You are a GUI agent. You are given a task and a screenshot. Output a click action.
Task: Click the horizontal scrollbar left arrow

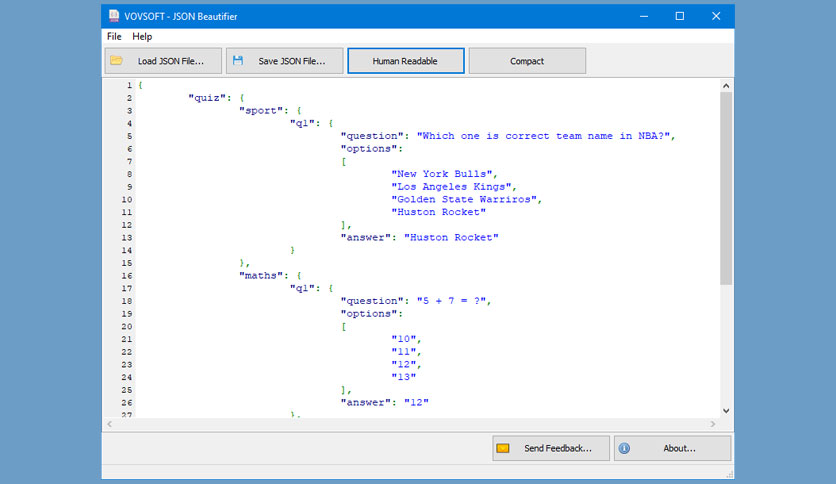coord(109,424)
